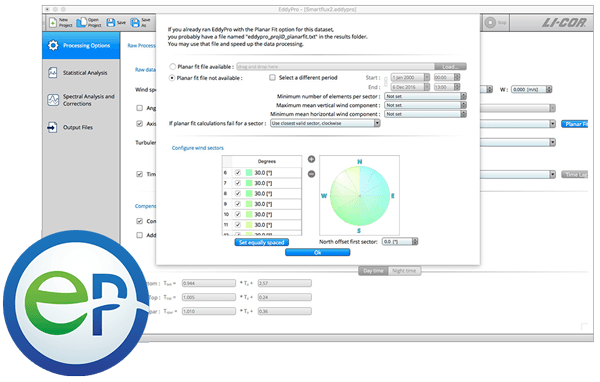The width and height of the screenshot is (600, 382).
Task: Adjust North offset first sector stepper
Action: [x=415, y=242]
